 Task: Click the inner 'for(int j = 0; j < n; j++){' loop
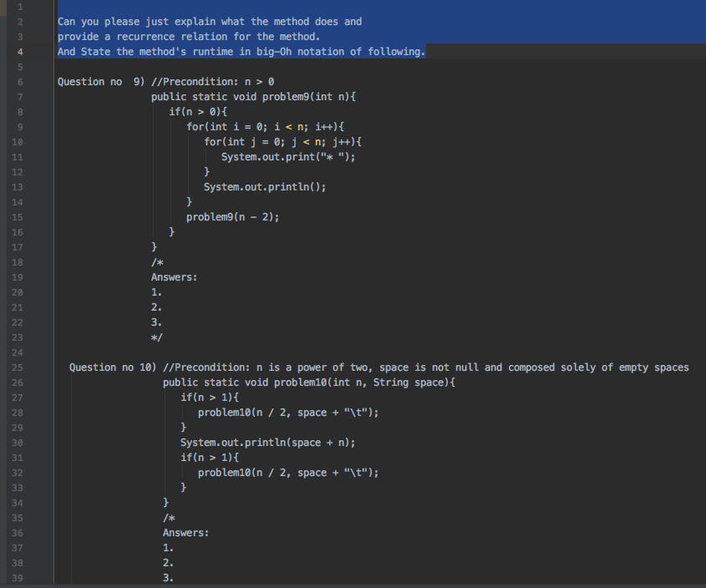[282, 142]
